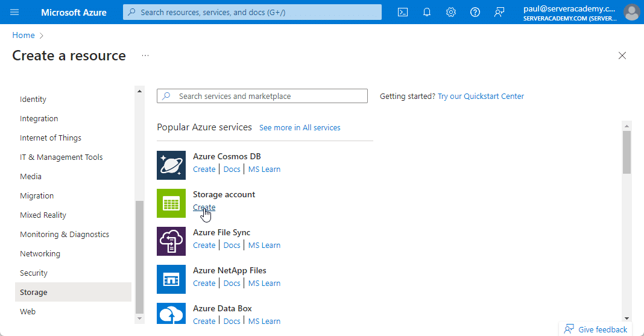This screenshot has height=336, width=644.
Task: Open the ellipsis menu beside Create a resource
Action: (x=145, y=55)
